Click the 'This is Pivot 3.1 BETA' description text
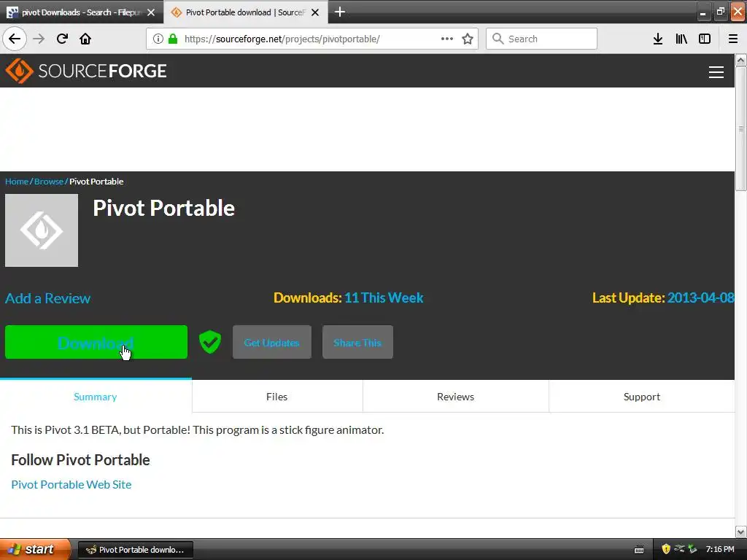Image resolution: width=747 pixels, height=560 pixels. click(x=197, y=429)
